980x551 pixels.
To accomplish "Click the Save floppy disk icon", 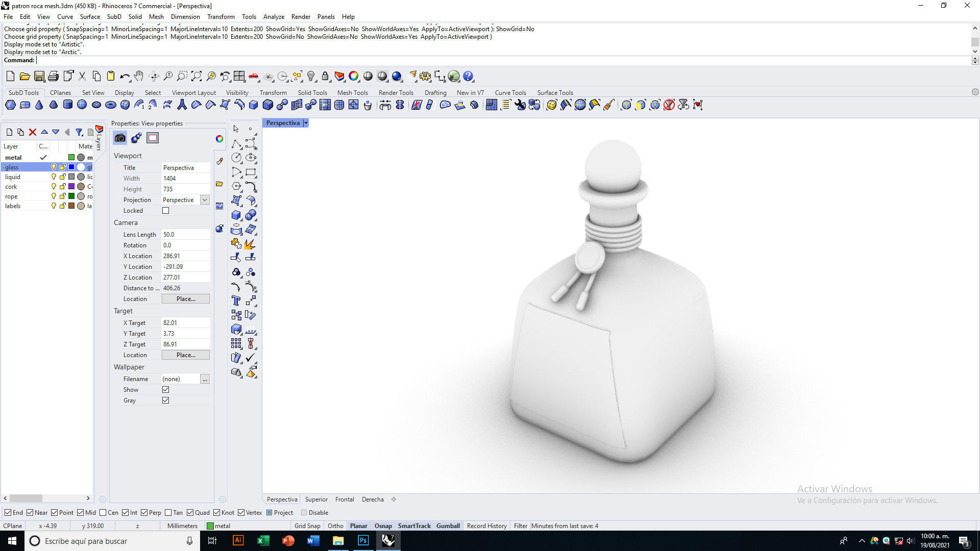I will pos(39,77).
